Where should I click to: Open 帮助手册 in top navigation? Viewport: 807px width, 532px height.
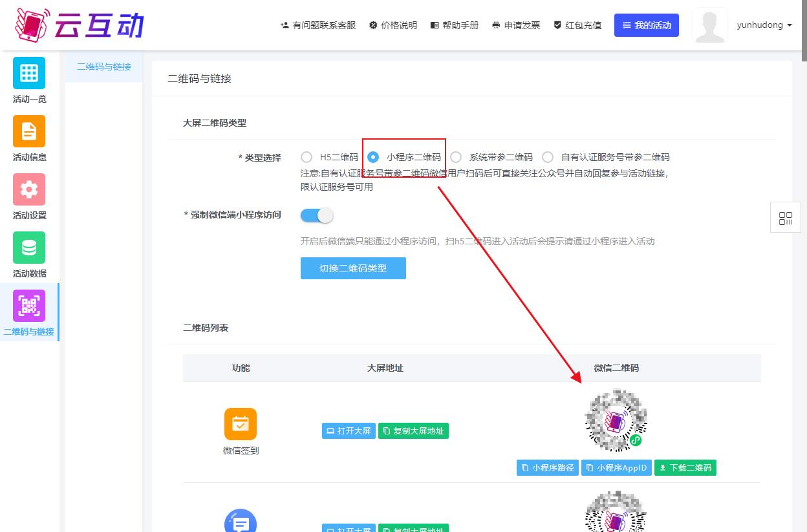[455, 25]
